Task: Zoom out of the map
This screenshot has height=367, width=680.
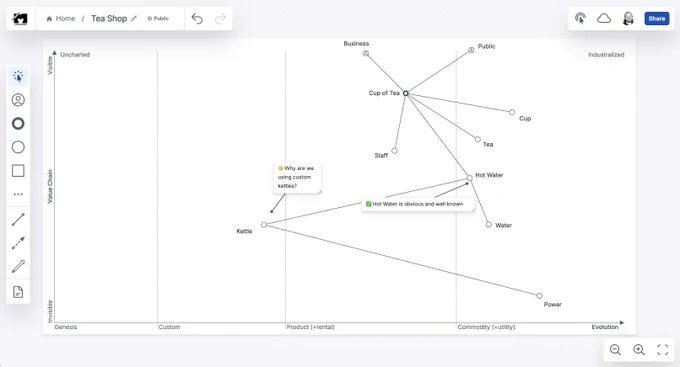Action: (615, 350)
